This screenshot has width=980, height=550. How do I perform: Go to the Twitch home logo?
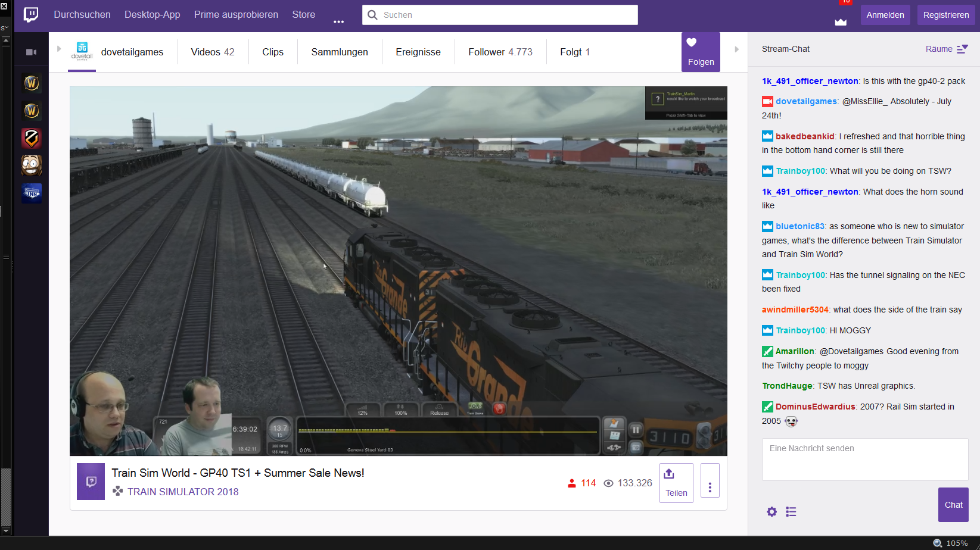point(31,14)
